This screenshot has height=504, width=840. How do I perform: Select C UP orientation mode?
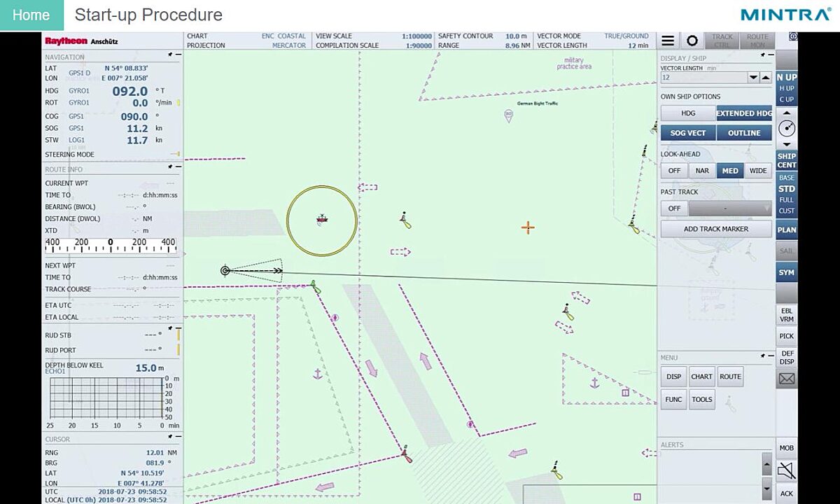[787, 99]
